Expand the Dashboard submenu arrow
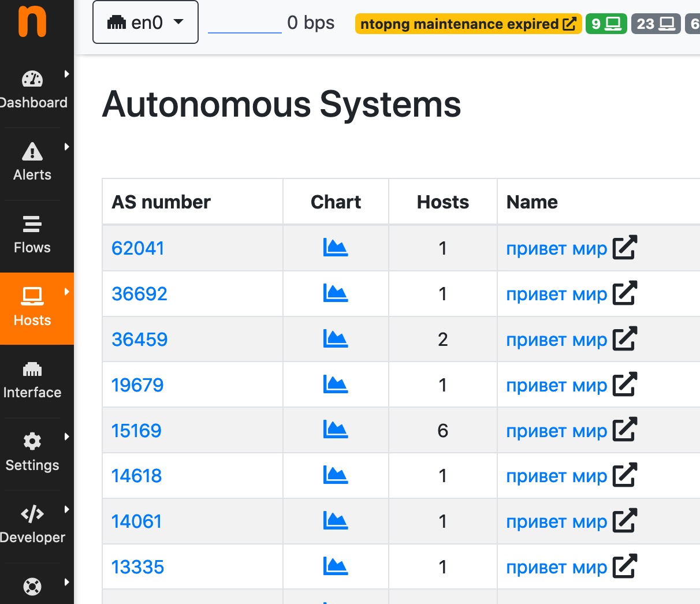This screenshot has height=604, width=700. tap(68, 73)
